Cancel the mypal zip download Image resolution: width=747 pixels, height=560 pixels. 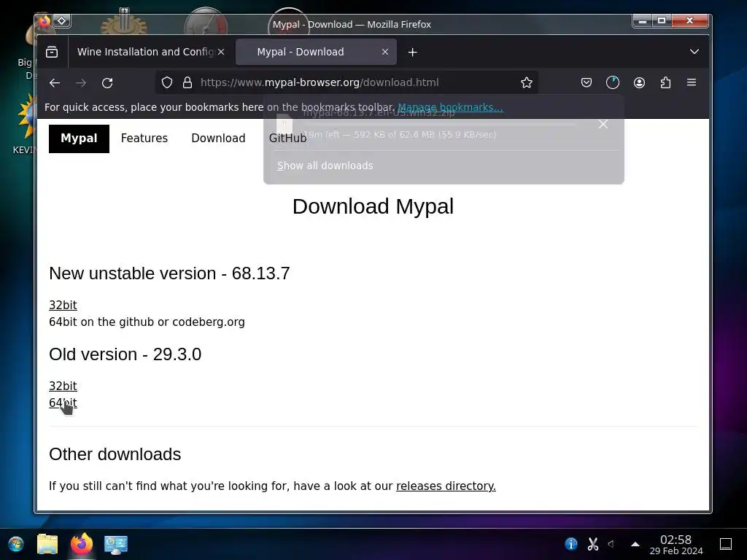[x=603, y=124]
